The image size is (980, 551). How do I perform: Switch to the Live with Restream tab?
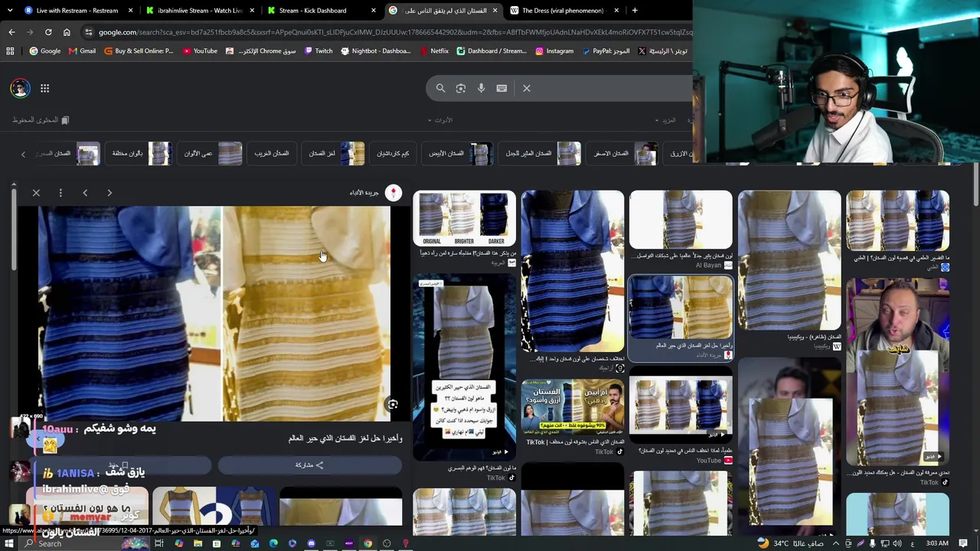tap(77, 11)
